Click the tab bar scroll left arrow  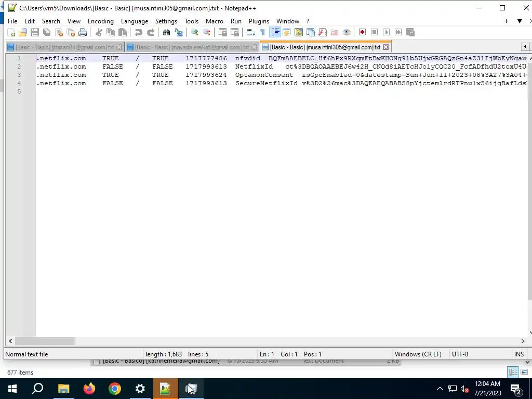click(x=525, y=47)
